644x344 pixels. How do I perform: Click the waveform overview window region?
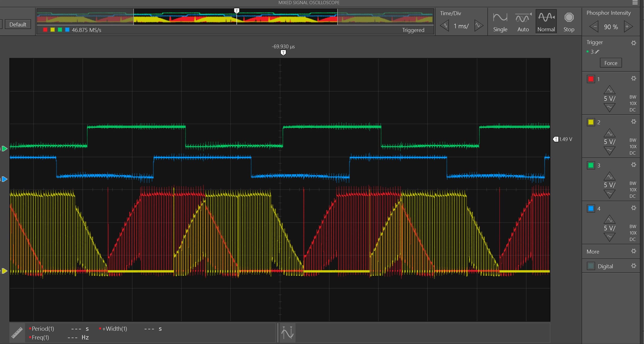tap(235, 17)
